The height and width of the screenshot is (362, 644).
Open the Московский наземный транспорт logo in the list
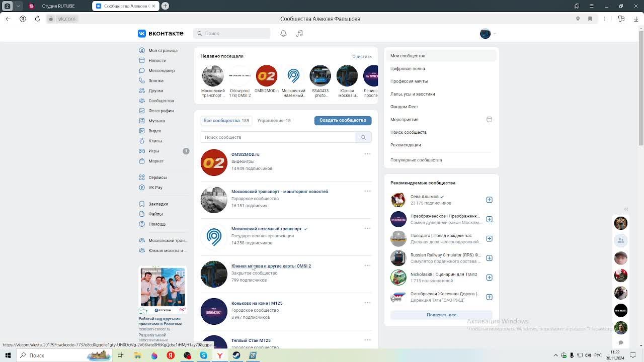214,237
